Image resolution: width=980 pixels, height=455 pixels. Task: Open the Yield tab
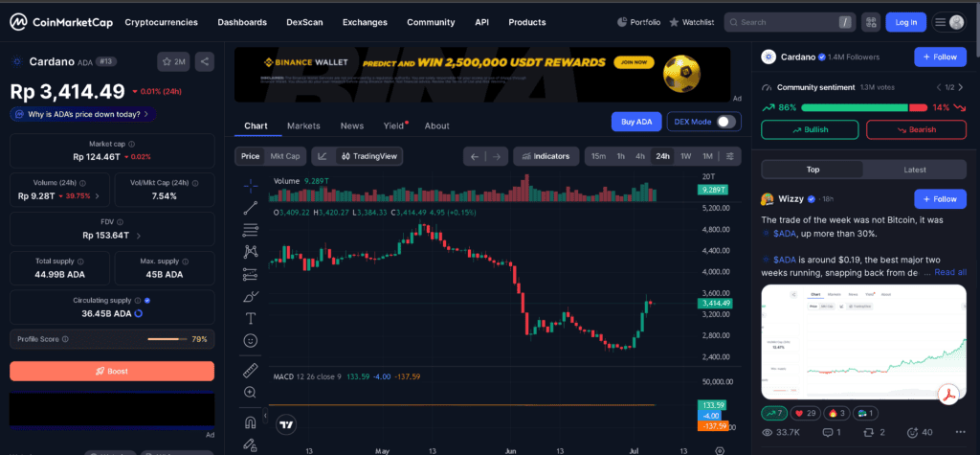point(393,125)
